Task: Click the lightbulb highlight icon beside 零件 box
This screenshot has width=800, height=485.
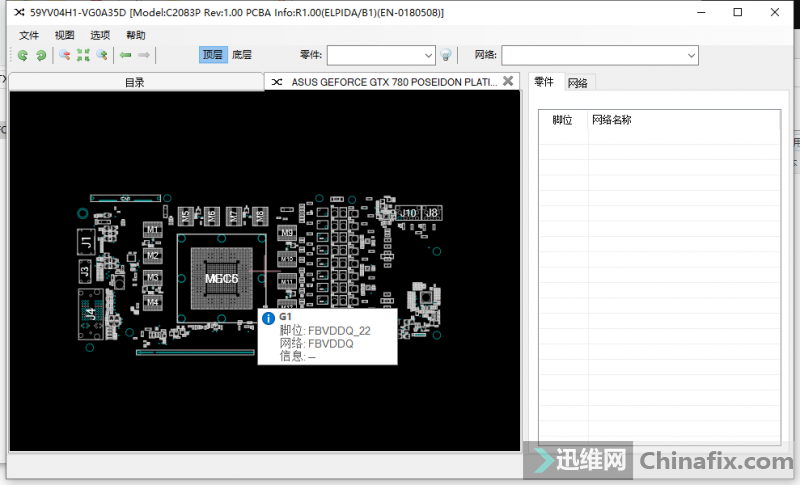Action: click(445, 55)
